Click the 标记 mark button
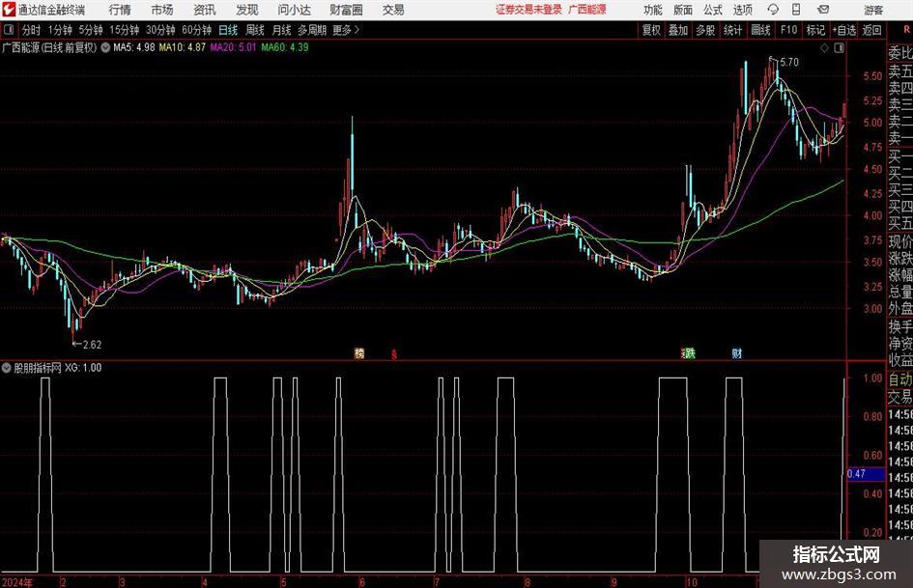913x588 pixels. point(815,30)
